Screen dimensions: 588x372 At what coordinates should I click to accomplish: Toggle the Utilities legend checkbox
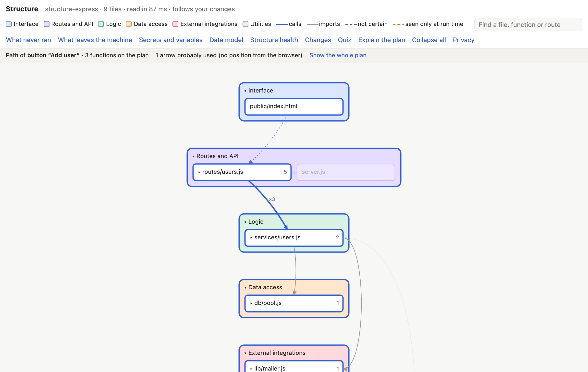(245, 24)
